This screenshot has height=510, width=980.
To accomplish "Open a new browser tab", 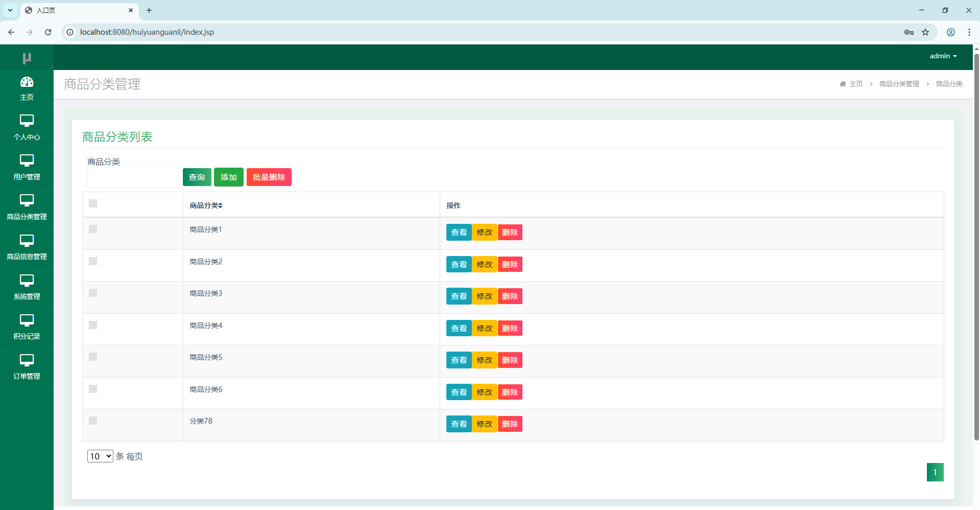I will click(x=149, y=10).
